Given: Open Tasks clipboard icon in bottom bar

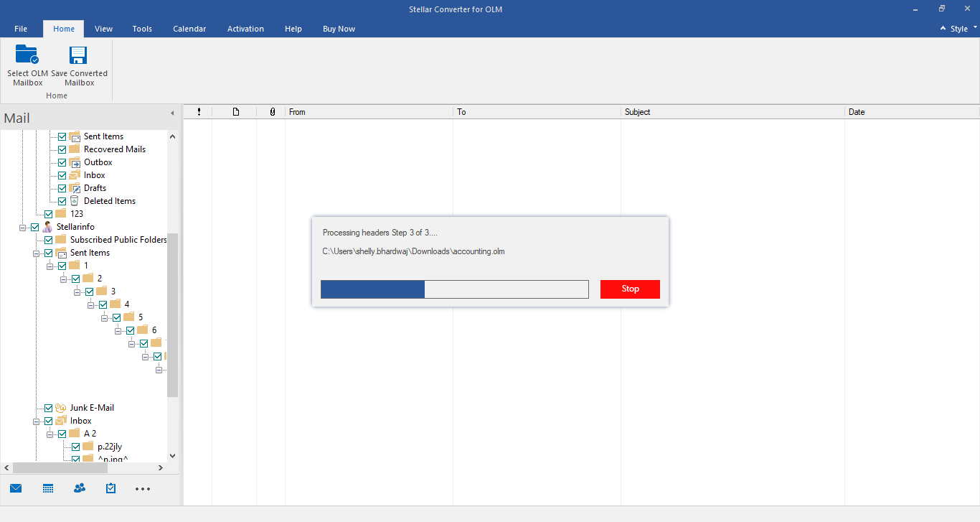Looking at the screenshot, I should tap(110, 488).
